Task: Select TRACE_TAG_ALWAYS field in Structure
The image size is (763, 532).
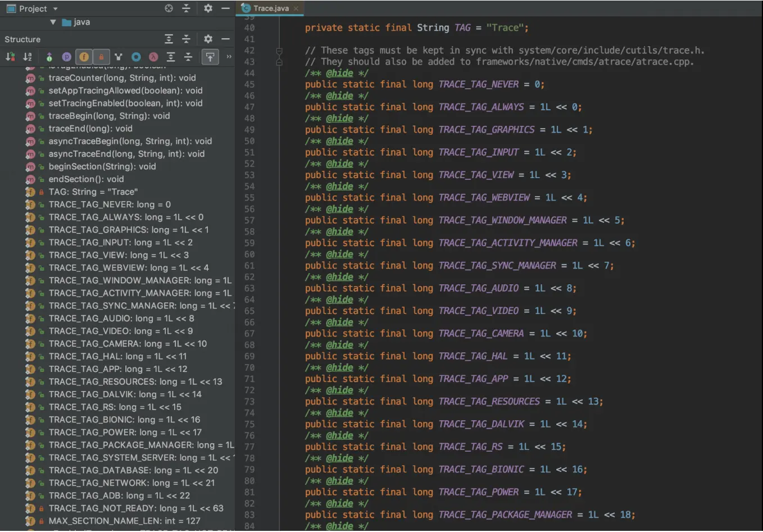Action: [126, 217]
